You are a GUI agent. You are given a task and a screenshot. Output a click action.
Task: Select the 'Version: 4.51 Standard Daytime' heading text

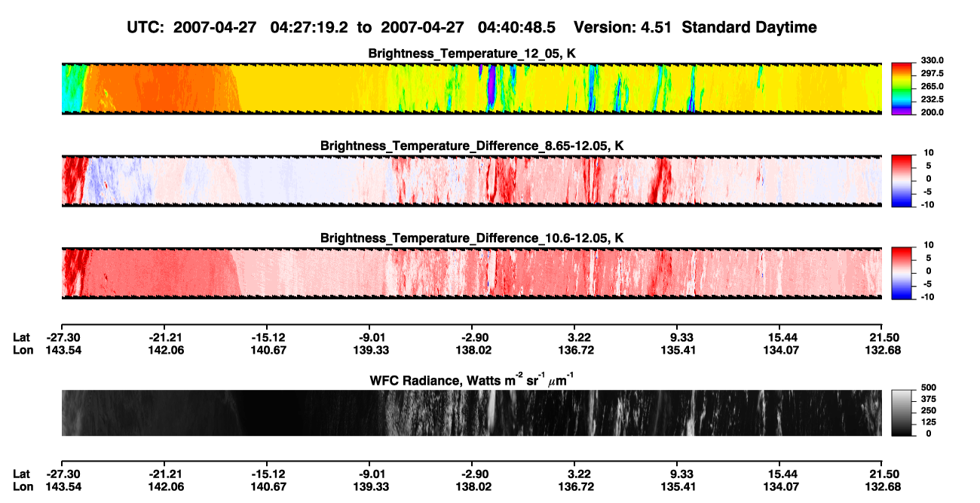[695, 27]
